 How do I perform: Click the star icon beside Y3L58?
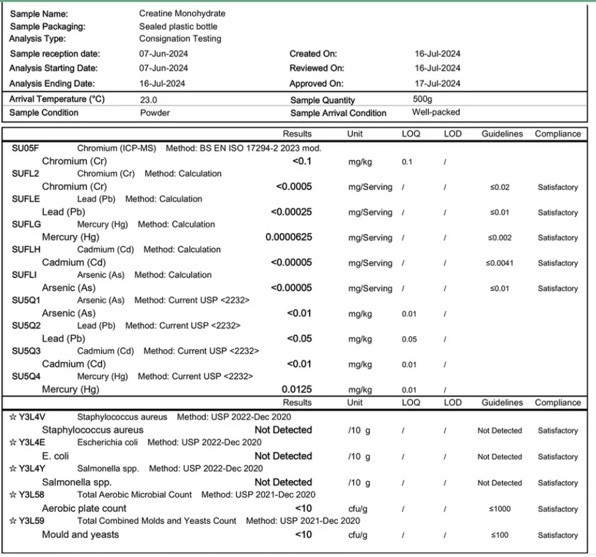click(x=13, y=495)
